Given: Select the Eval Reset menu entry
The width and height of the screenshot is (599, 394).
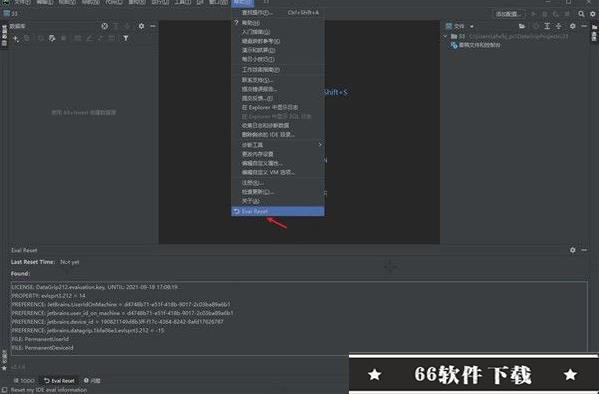Looking at the screenshot, I should [x=278, y=211].
